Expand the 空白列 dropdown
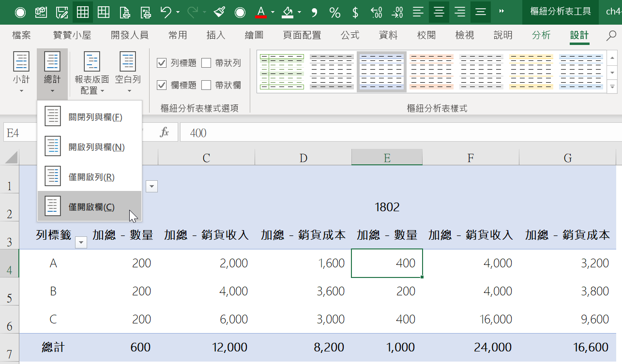Viewport: 622px width, 364px height. [x=128, y=73]
